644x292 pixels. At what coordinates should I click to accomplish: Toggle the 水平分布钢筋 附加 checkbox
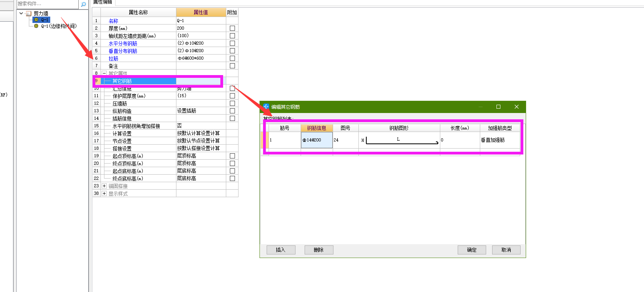coord(232,43)
